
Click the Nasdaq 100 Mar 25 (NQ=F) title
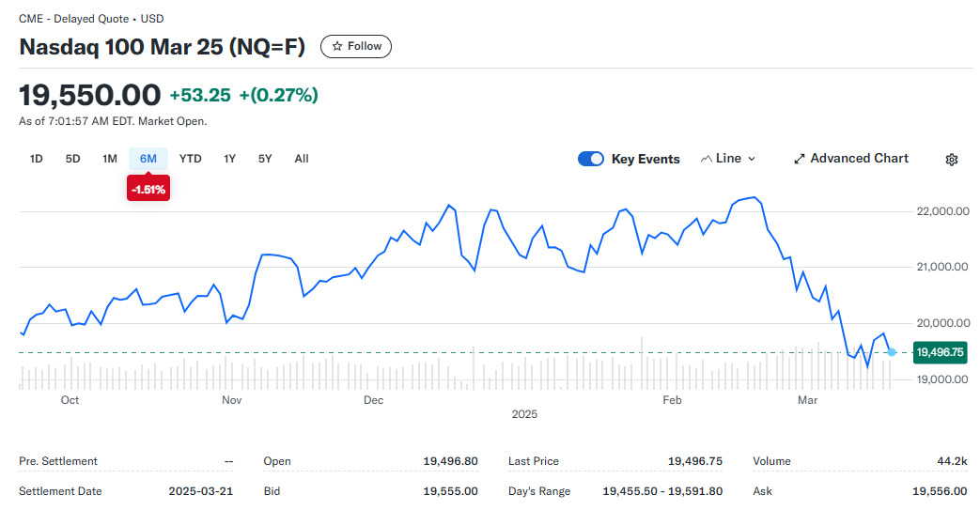pyautogui.click(x=162, y=47)
